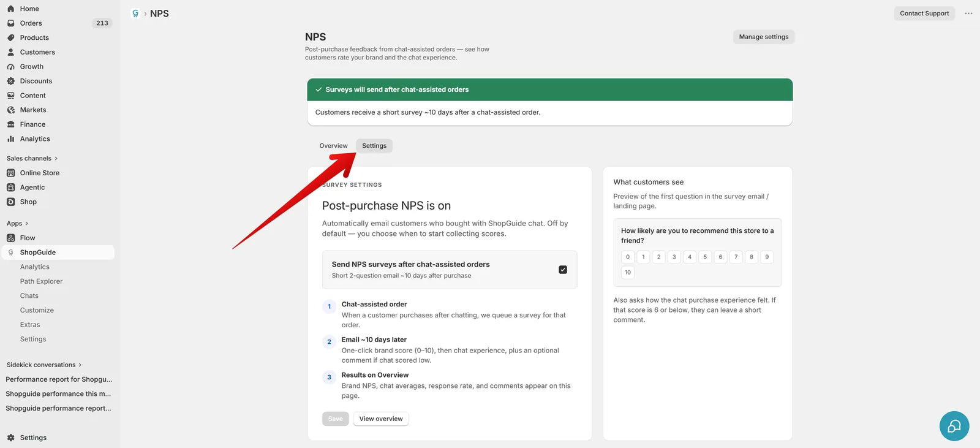Expand the Sales channels section
The image size is (980, 448).
[x=32, y=158]
